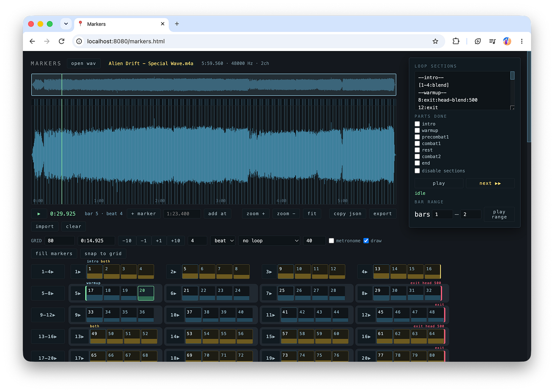Play bar group 6
This screenshot has width=554, height=392.
[174, 293]
